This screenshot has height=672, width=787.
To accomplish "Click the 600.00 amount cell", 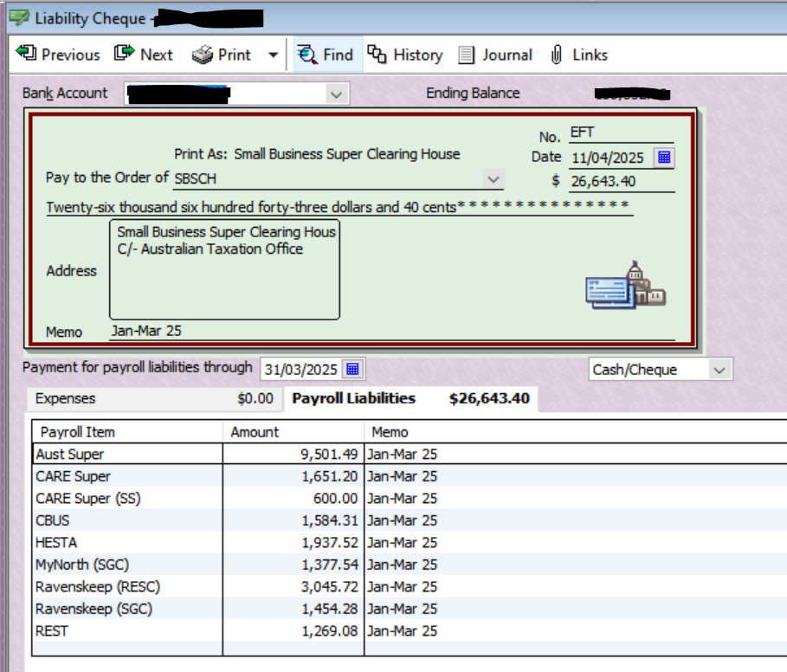I will [x=294, y=498].
